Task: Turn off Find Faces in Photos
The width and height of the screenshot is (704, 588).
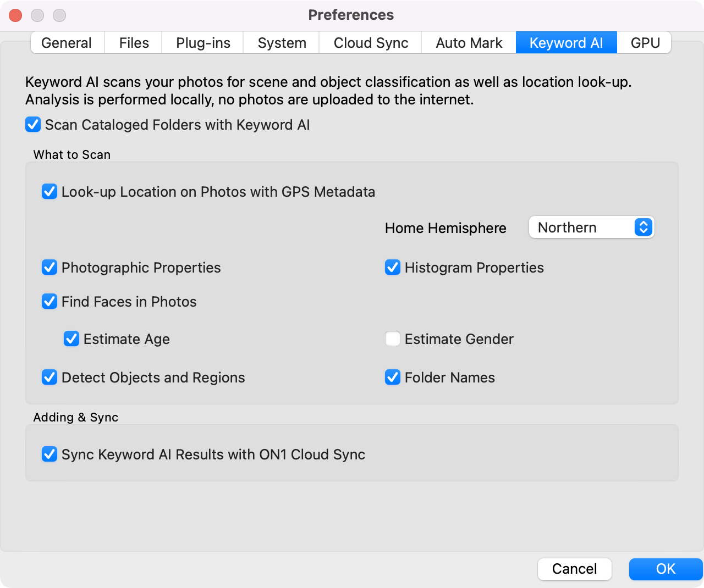Action: [x=50, y=302]
